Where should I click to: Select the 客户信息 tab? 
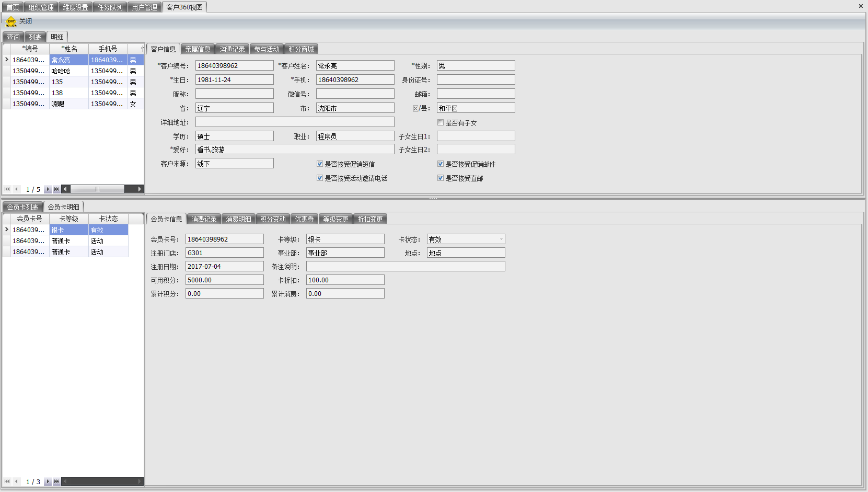click(x=163, y=49)
